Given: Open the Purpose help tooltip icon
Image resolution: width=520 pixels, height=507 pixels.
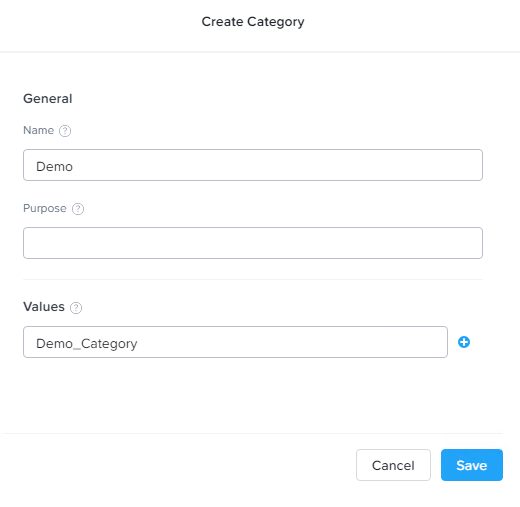Looking at the screenshot, I should [78, 209].
